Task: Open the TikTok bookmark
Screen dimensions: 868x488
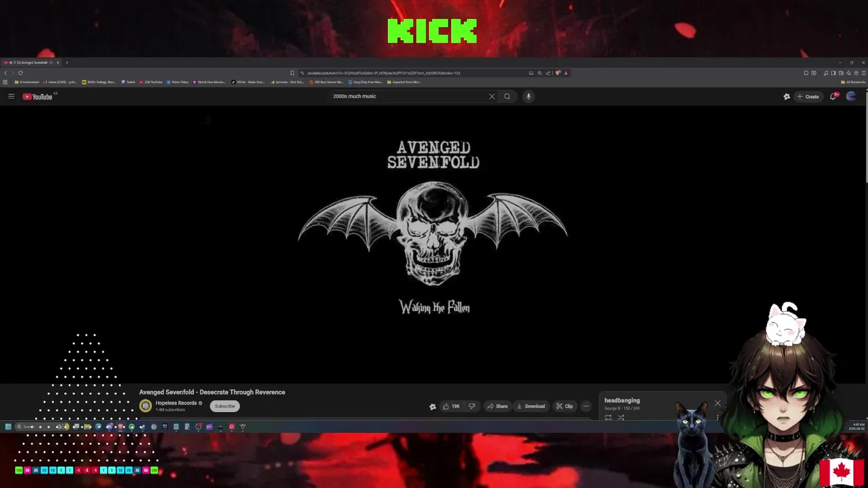Action: 248,82
